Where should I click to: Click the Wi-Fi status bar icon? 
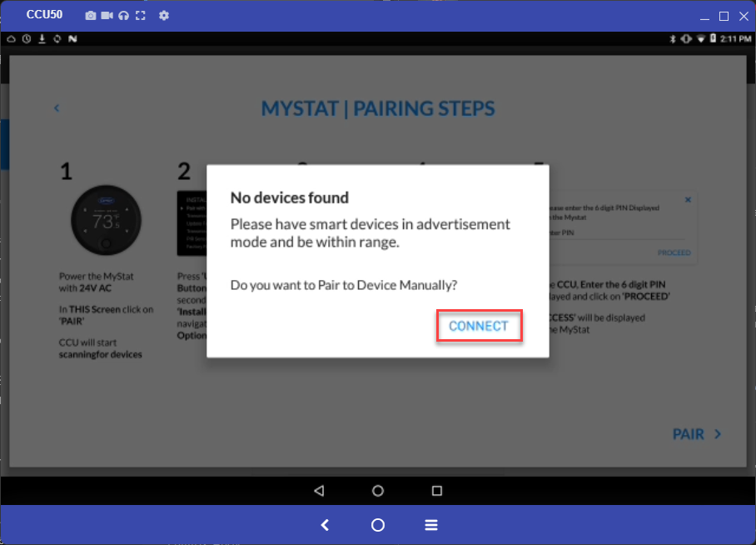click(701, 39)
